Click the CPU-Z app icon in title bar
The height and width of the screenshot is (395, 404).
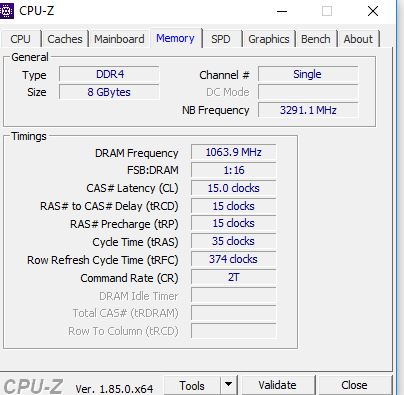(6, 11)
